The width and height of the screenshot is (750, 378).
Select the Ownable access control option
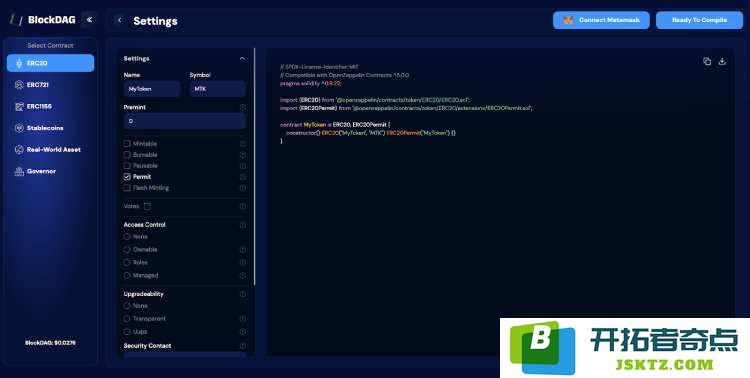pos(127,249)
